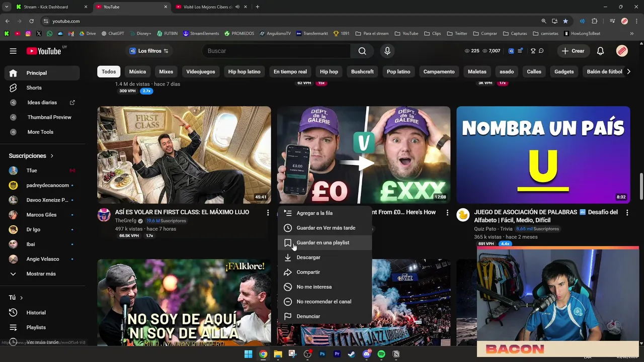The image size is (644, 362).
Task: Open Discord from the taskbar
Action: pyautogui.click(x=367, y=354)
